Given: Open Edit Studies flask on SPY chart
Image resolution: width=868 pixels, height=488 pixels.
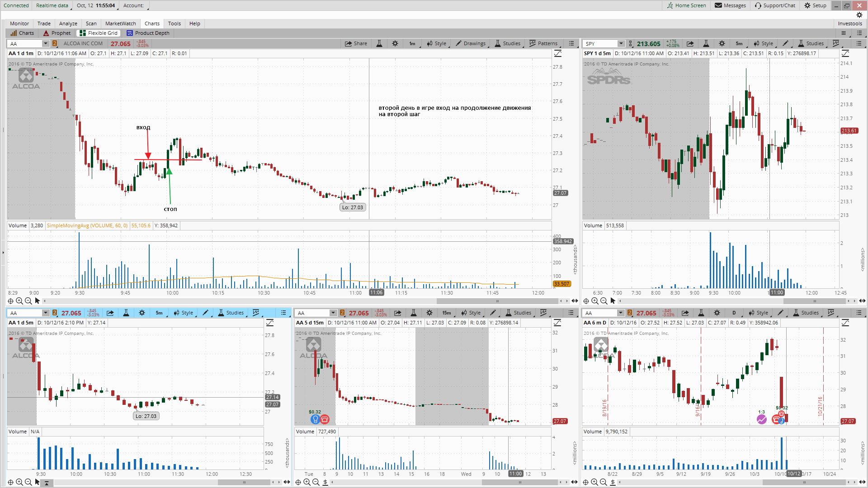Looking at the screenshot, I should pyautogui.click(x=706, y=43).
